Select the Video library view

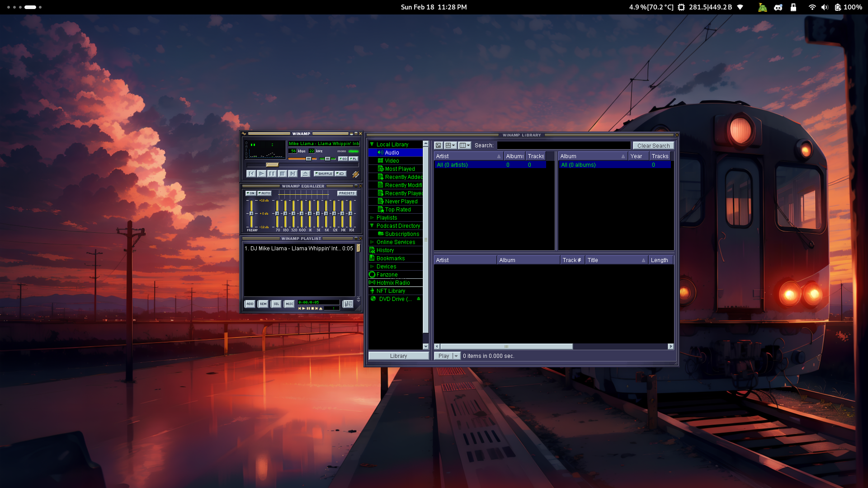pos(392,161)
